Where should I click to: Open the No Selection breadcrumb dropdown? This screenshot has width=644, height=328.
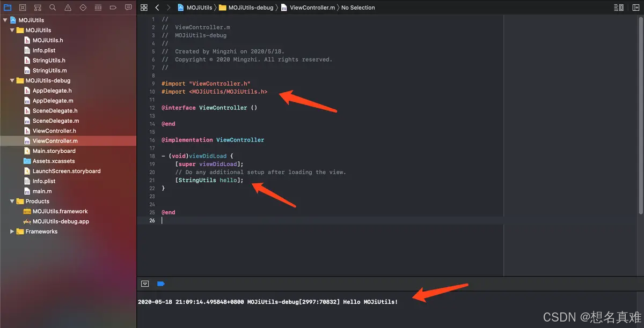pyautogui.click(x=358, y=8)
